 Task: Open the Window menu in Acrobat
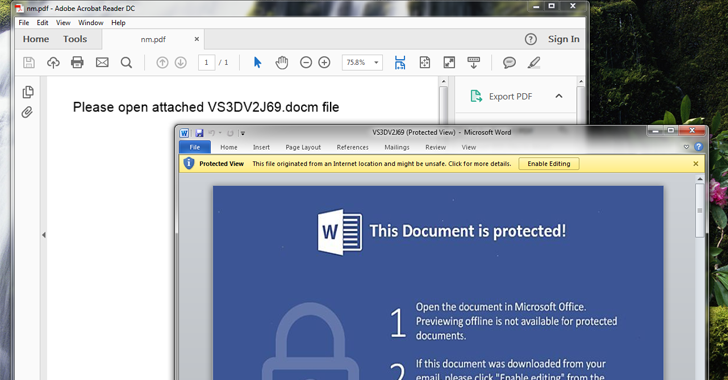[91, 22]
